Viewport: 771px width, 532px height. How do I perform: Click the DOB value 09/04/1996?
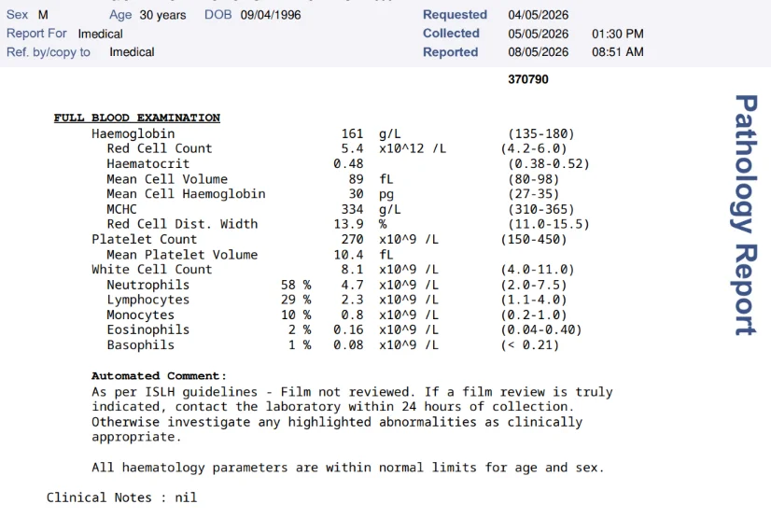pos(271,15)
